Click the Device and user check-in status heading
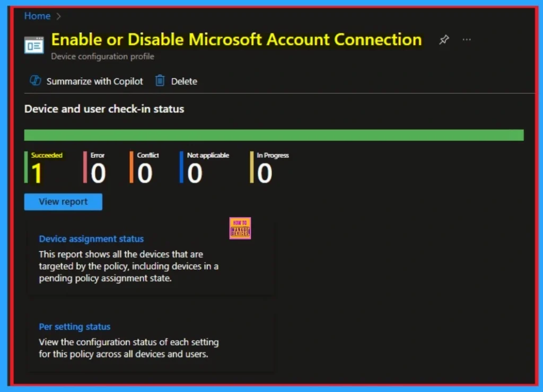The image size is (543, 392). click(x=104, y=109)
